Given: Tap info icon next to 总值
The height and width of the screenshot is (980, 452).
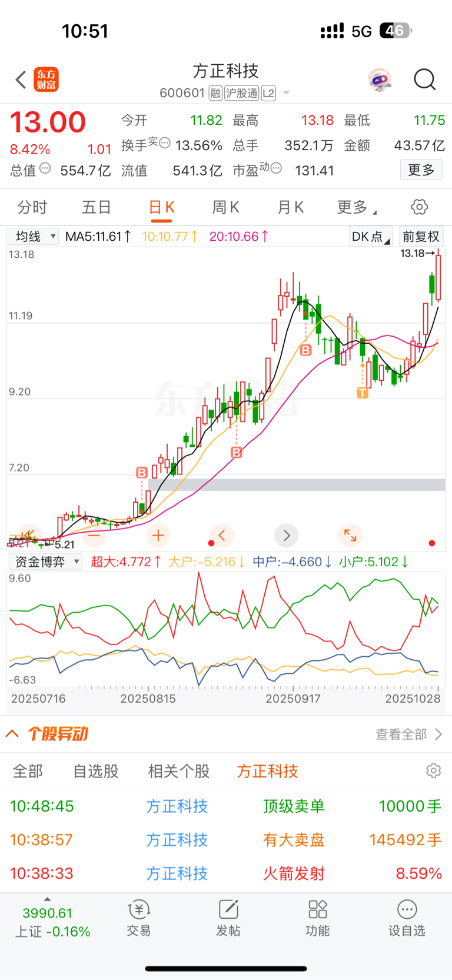Looking at the screenshot, I should [x=45, y=169].
